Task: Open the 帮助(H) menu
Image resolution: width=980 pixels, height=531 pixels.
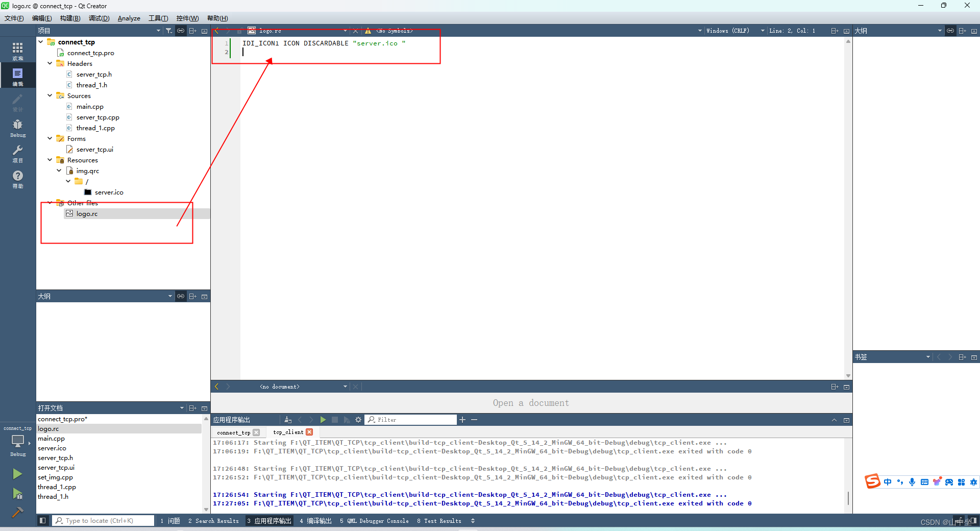Action: pos(217,18)
